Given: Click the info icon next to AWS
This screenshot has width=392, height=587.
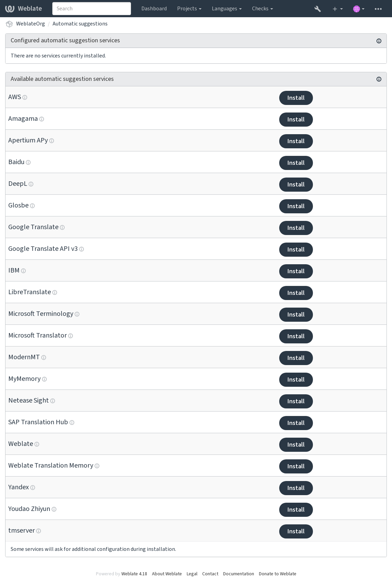Looking at the screenshot, I should click(x=25, y=97).
